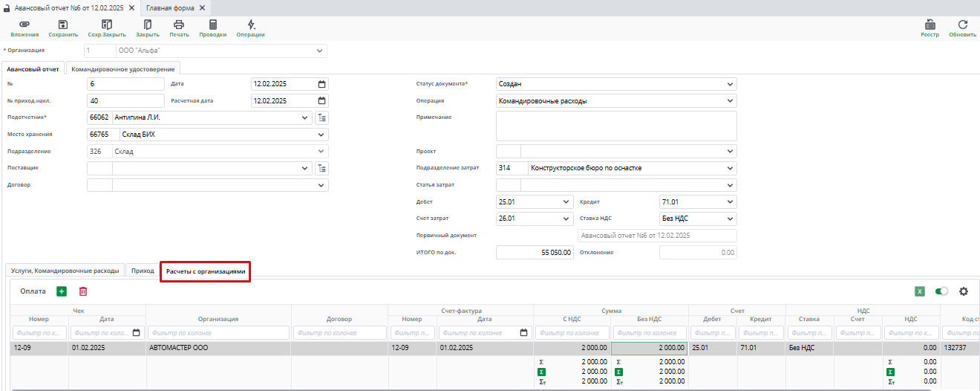Image resolution: width=980 pixels, height=391 pixels.
Task: Open calendar picker for Дата field
Action: [x=321, y=84]
